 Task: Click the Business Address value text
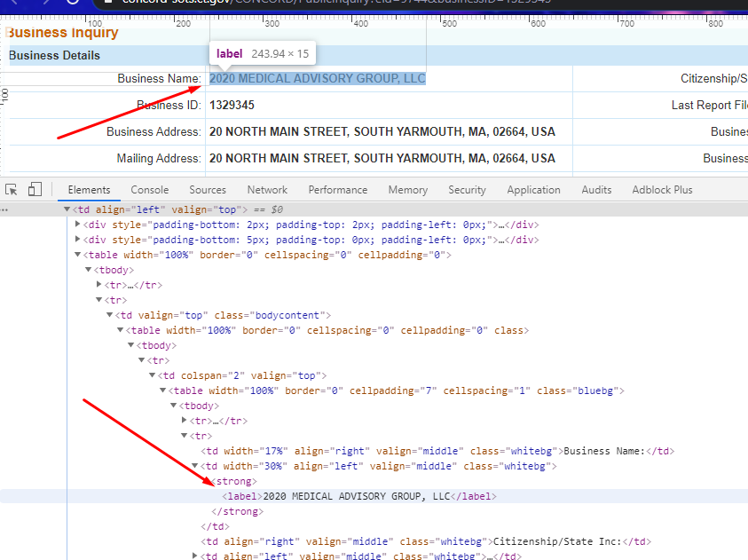click(382, 131)
